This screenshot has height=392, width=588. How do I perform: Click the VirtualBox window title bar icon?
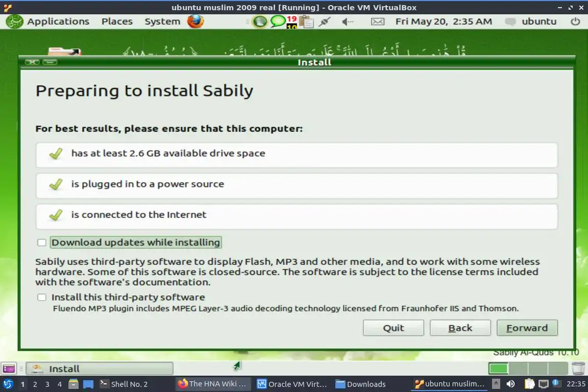8,8
